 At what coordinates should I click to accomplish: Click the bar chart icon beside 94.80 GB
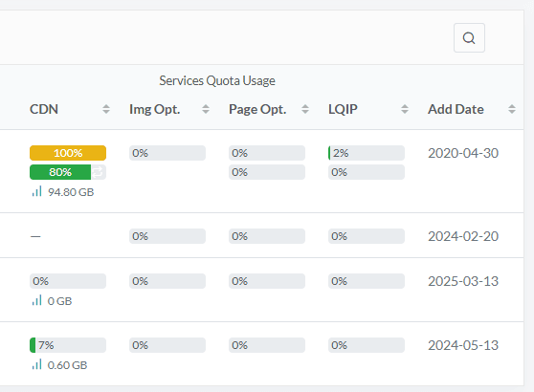pos(36,191)
